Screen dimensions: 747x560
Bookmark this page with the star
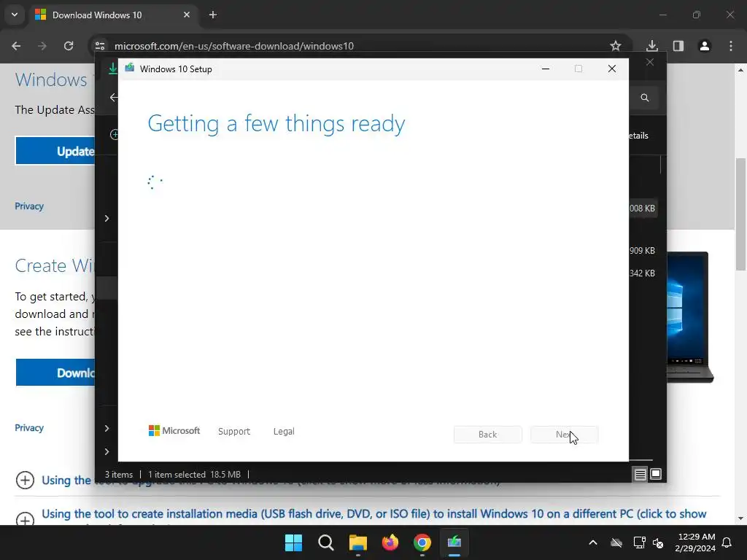point(616,46)
